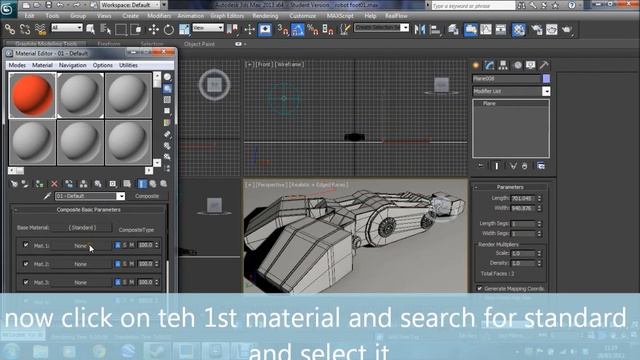Open the Navigation menu in Material Editor
Viewport: 640px width, 360px height.
[x=73, y=65]
